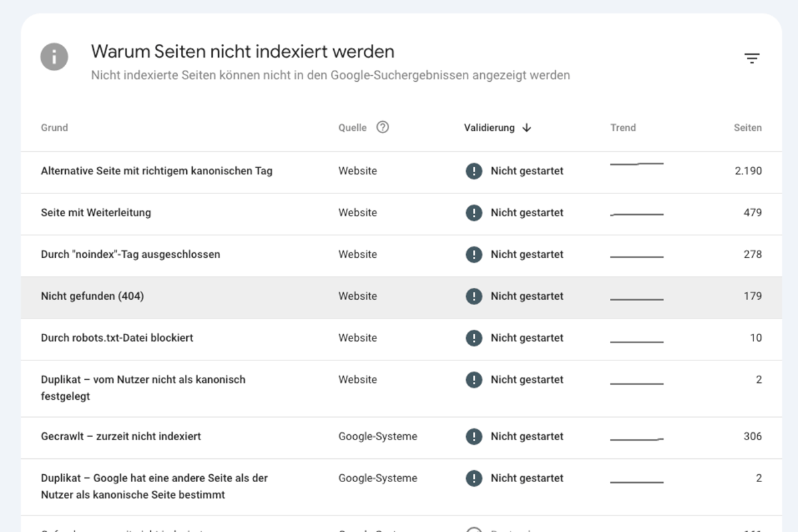
Task: Open the filter icon in the header
Action: 751,59
